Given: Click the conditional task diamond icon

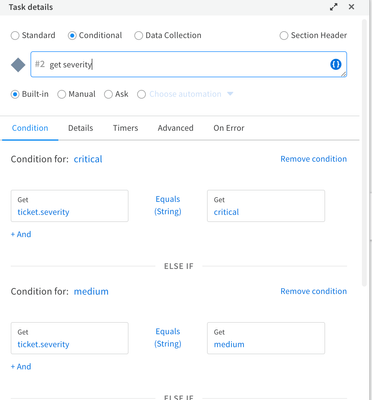Looking at the screenshot, I should coord(18,65).
